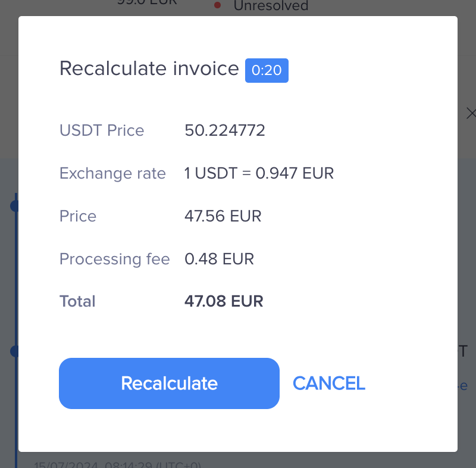Click the upper timeline dot marker
Image resolution: width=476 pixels, height=468 pixels.
tap(14, 206)
